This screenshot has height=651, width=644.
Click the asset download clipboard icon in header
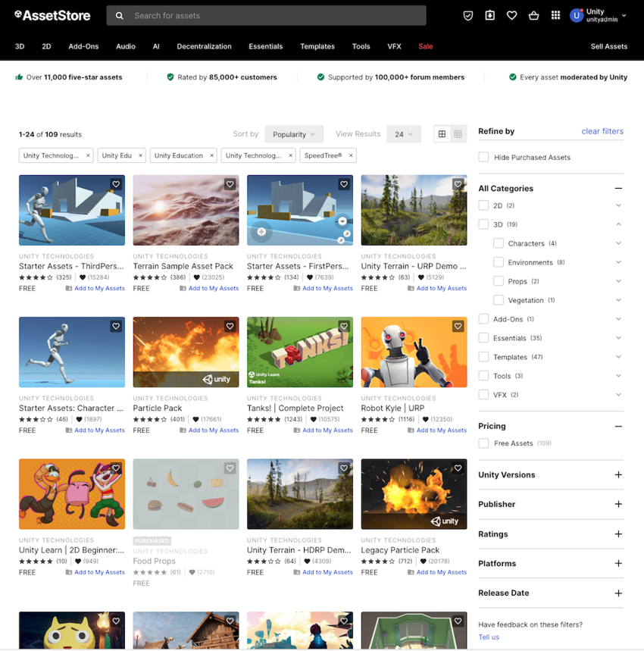pyautogui.click(x=489, y=15)
